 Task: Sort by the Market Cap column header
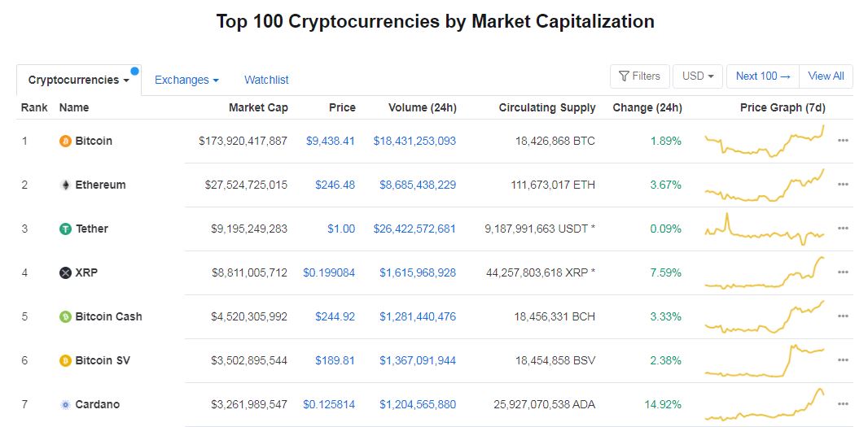[258, 108]
